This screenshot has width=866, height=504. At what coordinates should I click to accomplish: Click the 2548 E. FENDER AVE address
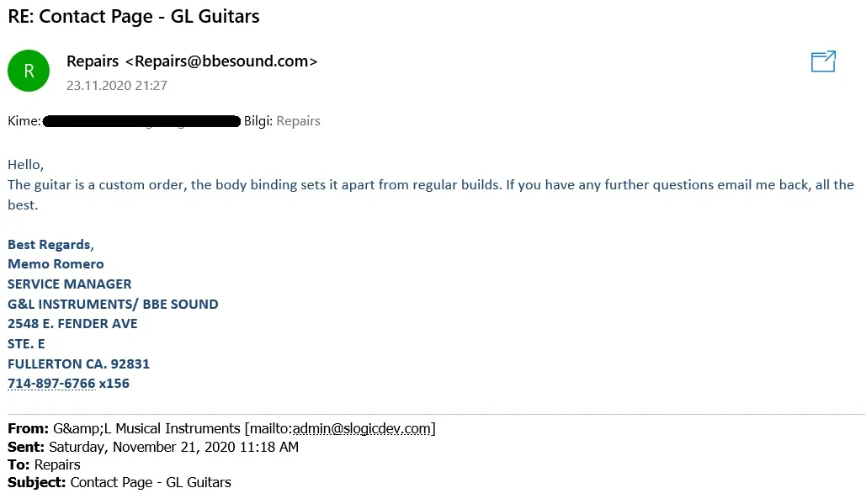[72, 324]
